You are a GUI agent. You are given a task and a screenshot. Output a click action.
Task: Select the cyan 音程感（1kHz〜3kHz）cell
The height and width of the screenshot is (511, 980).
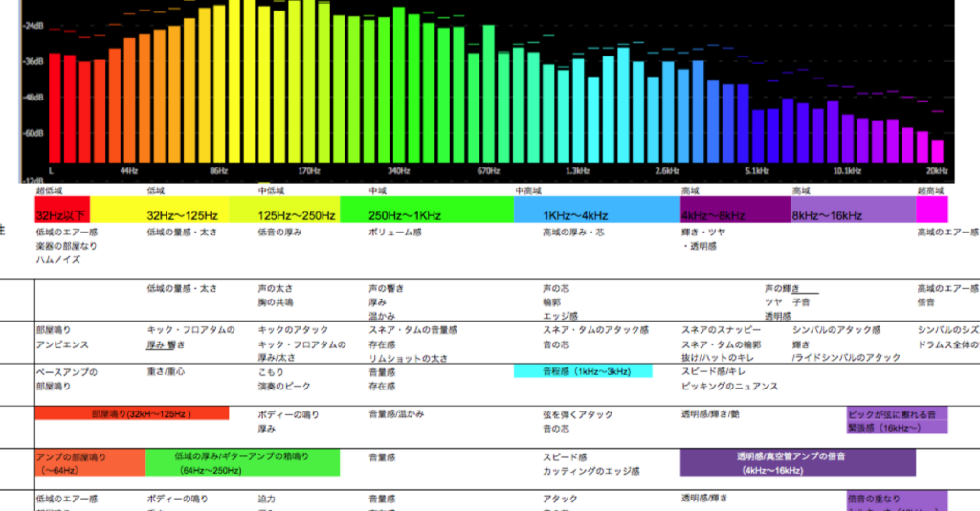pyautogui.click(x=583, y=371)
